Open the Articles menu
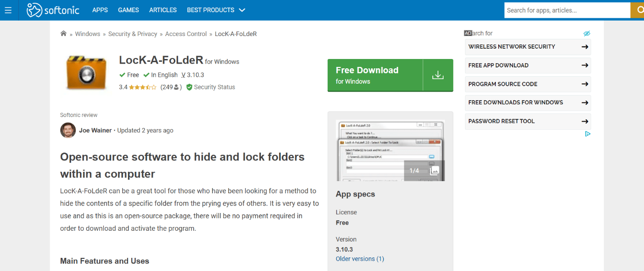 click(163, 10)
